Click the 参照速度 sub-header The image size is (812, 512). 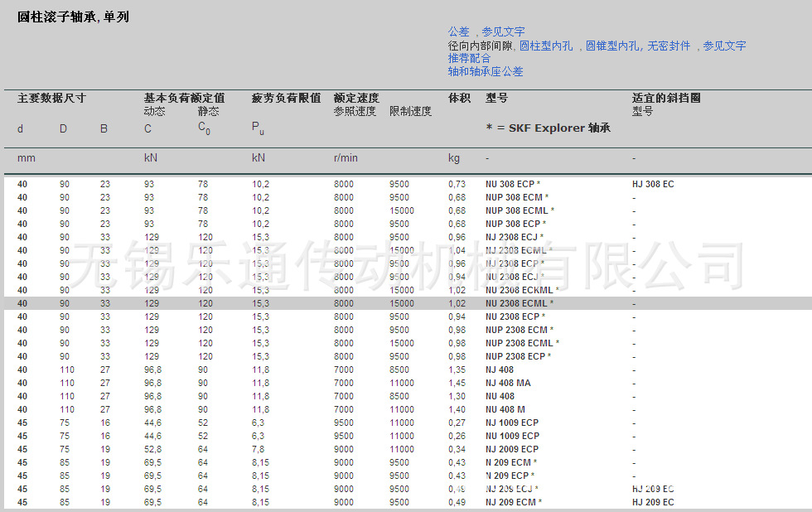click(x=355, y=111)
